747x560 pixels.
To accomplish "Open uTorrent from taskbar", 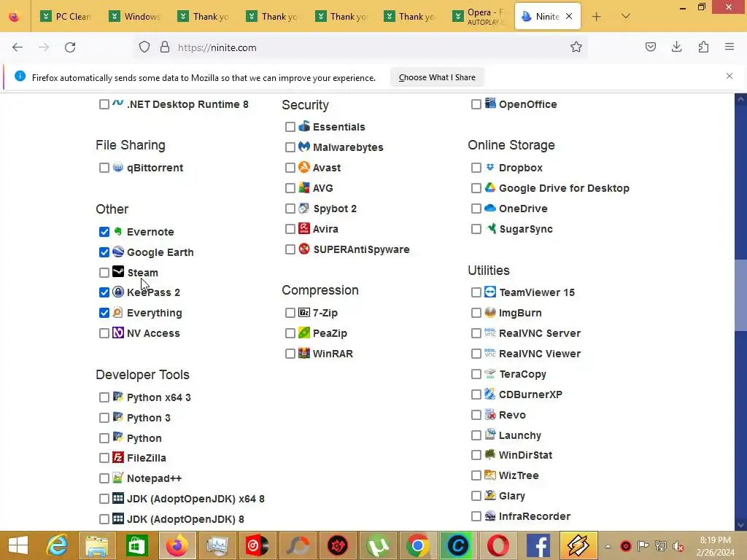I will [378, 545].
